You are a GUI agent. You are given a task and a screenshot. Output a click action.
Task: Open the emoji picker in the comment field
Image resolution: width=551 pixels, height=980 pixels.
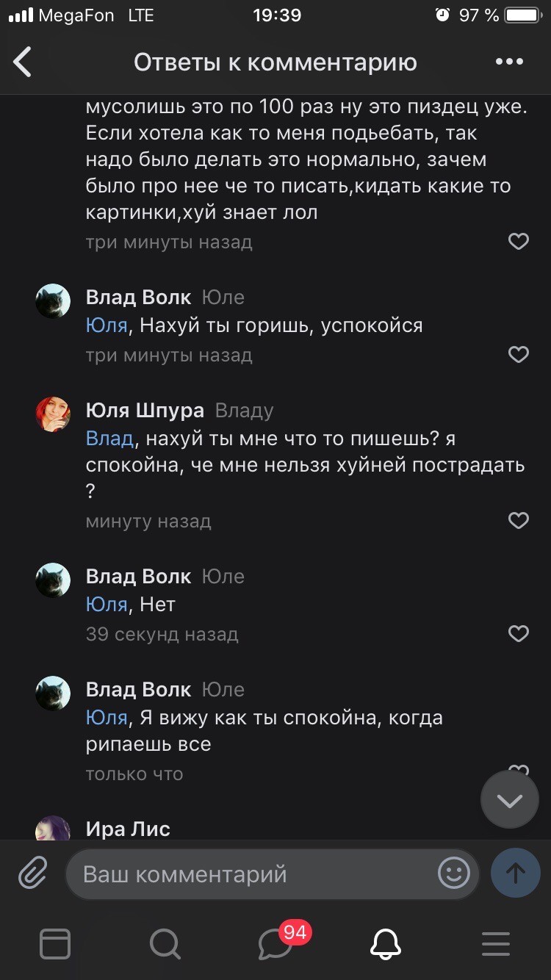(x=454, y=873)
